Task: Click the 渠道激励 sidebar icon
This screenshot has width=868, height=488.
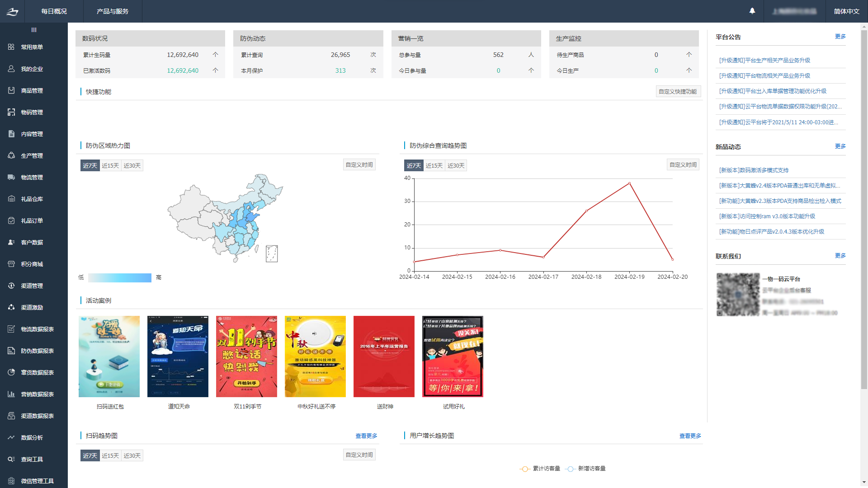Action: pyautogui.click(x=11, y=307)
